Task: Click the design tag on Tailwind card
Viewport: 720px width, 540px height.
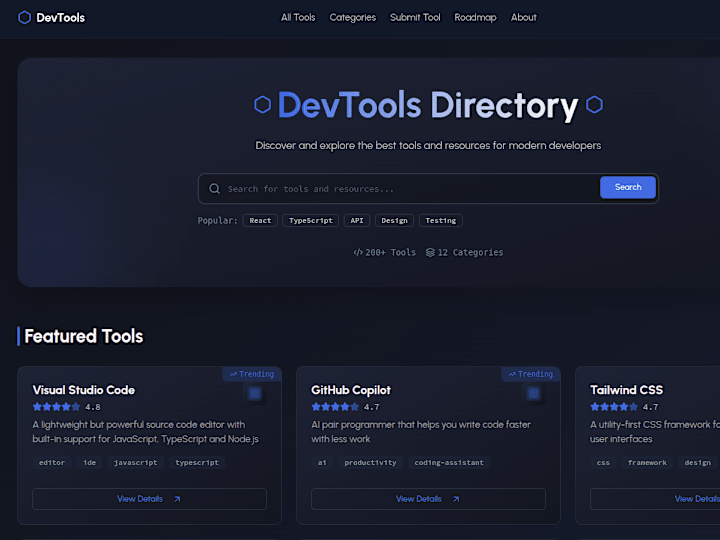Action: coord(698,462)
